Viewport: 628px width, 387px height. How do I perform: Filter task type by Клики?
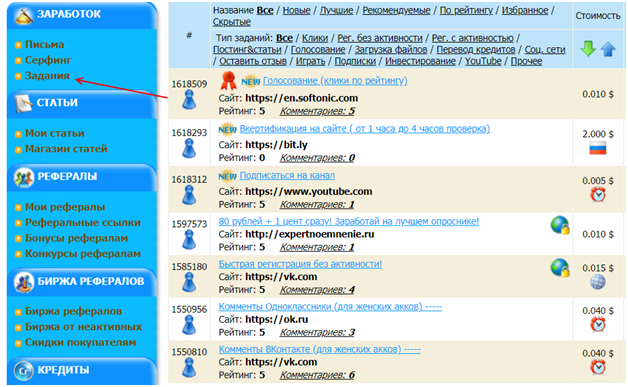click(315, 38)
